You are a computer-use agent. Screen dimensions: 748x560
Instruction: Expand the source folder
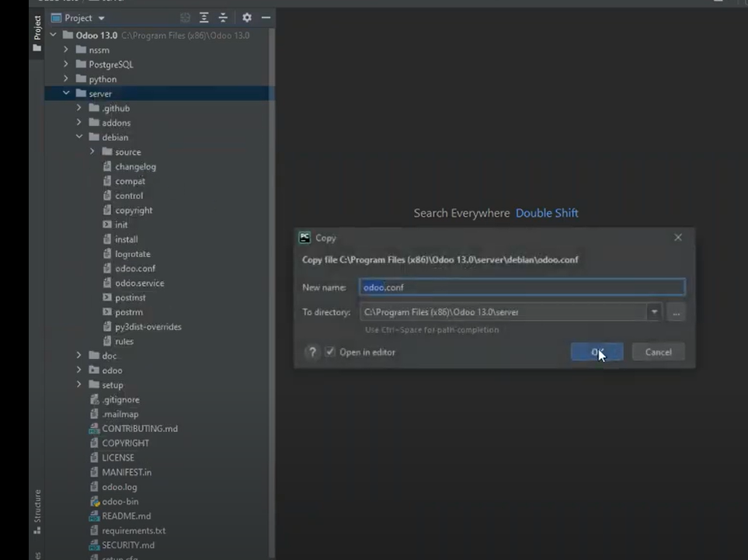tap(92, 151)
